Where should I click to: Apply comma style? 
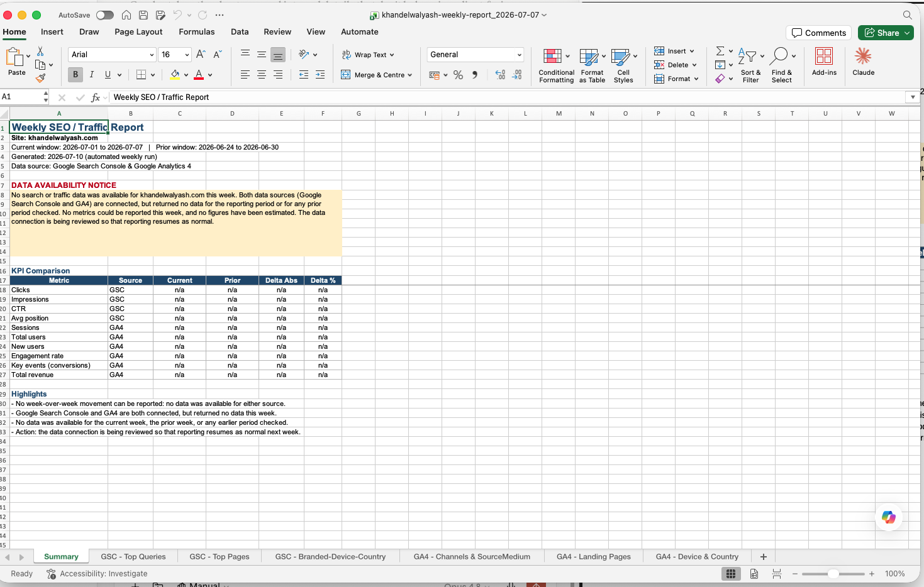(x=475, y=75)
